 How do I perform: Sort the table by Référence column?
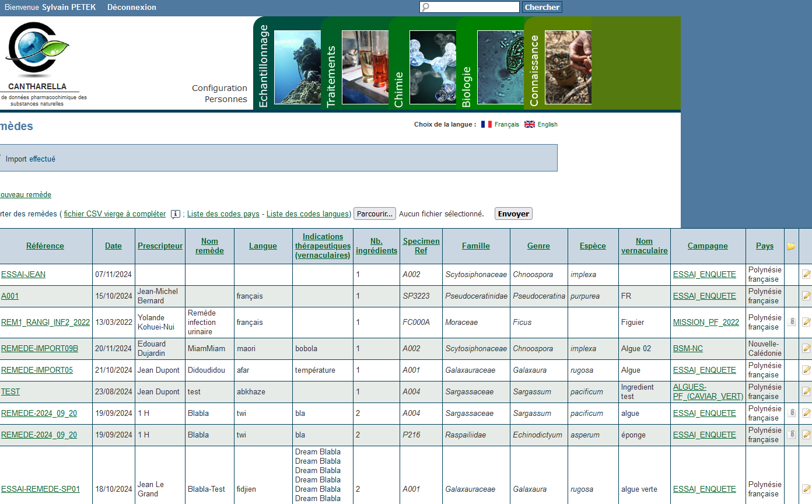tap(45, 246)
